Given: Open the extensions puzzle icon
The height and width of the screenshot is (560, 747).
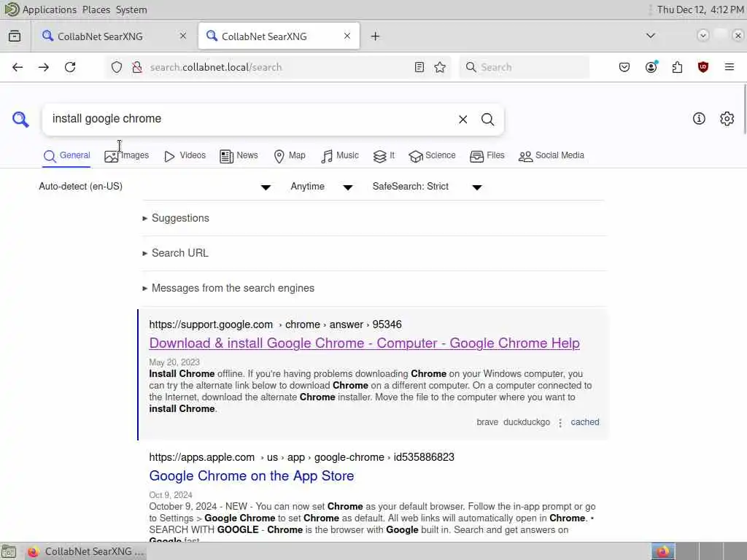Looking at the screenshot, I should pyautogui.click(x=677, y=67).
